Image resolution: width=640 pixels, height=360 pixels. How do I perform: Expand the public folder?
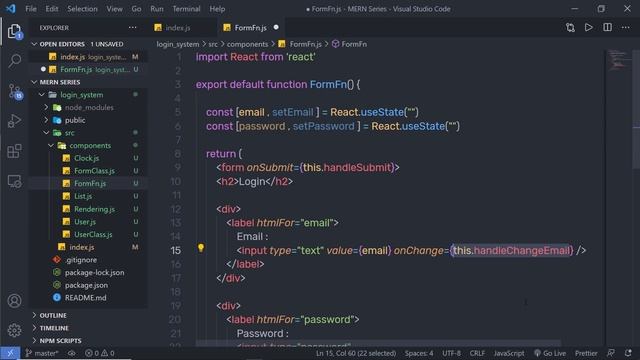[x=46, y=120]
